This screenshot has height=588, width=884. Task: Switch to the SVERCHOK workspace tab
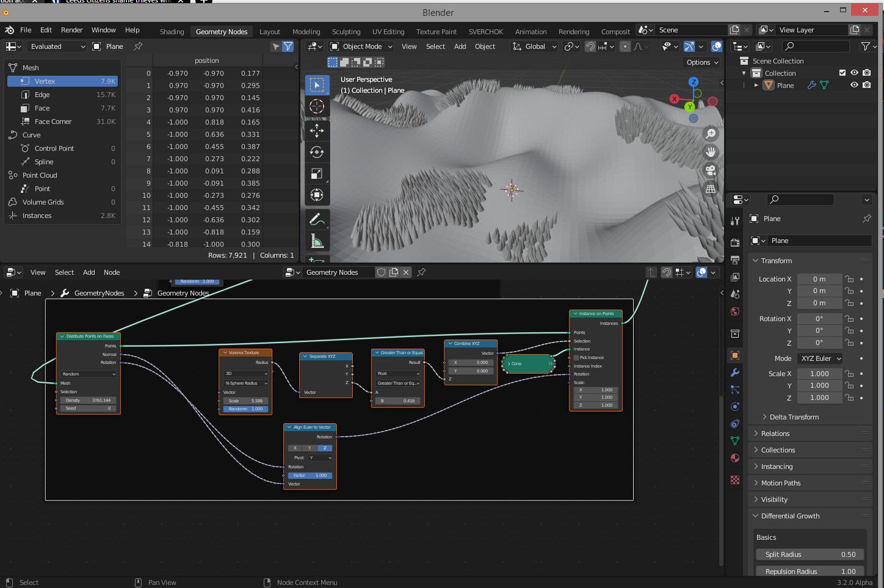tap(486, 32)
